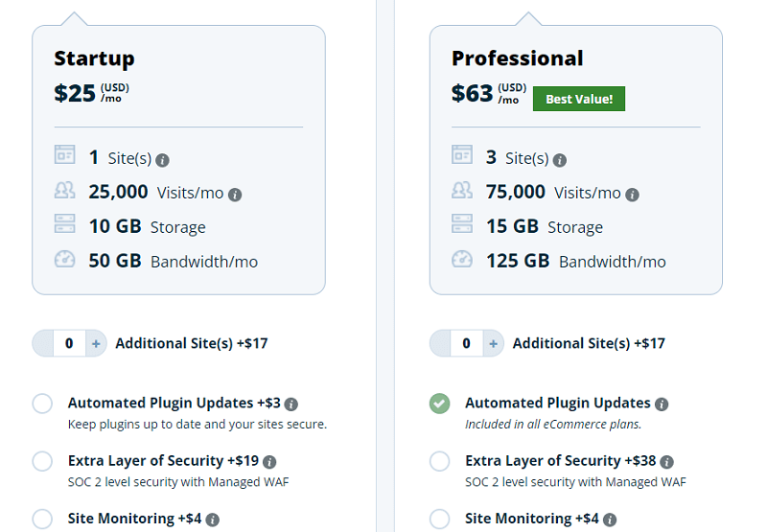Increase Professional additional sites with plus button
The height and width of the screenshot is (532, 767).
(493, 343)
